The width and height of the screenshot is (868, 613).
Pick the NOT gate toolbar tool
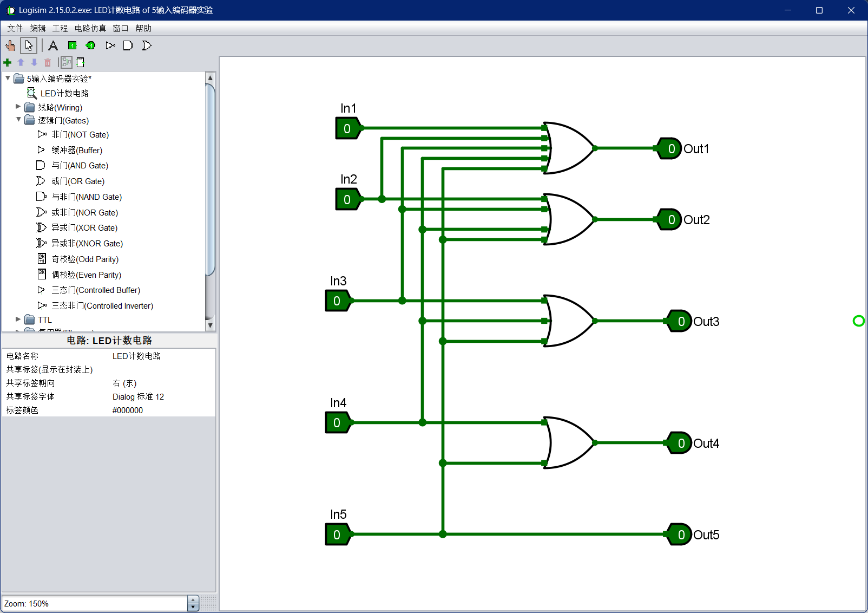[x=110, y=45]
